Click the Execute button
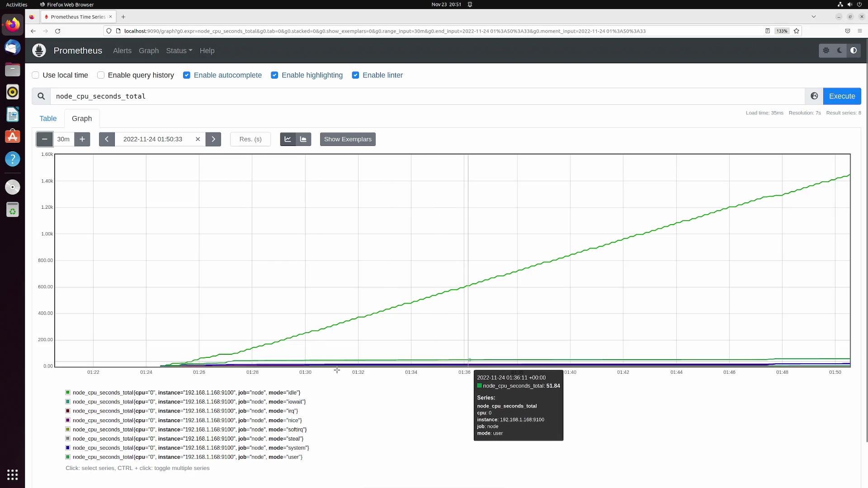Screen dimensions: 868x488 click(x=842, y=96)
